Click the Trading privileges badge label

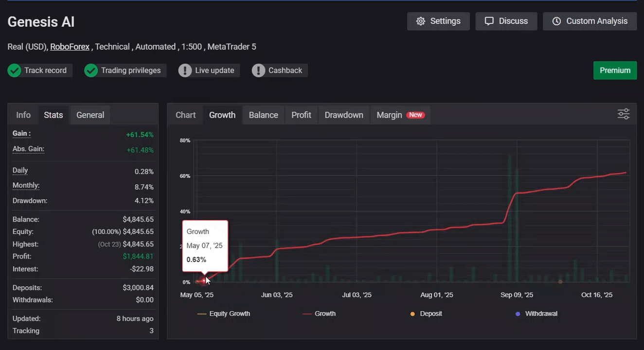[131, 70]
